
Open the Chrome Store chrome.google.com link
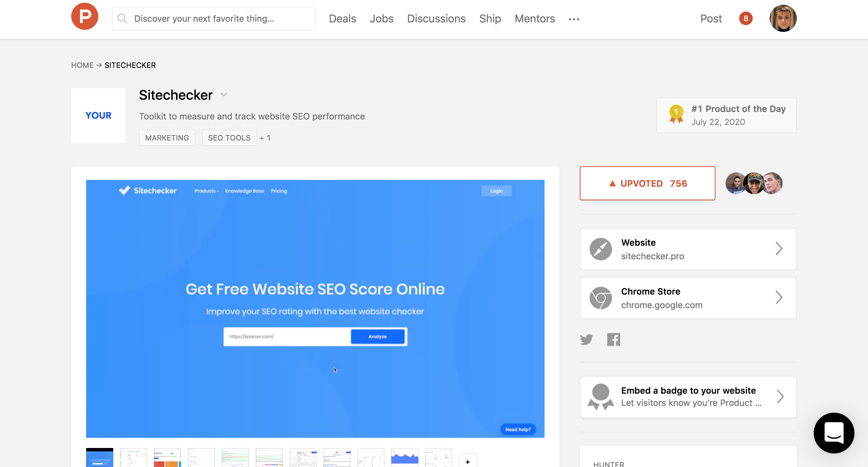pos(688,297)
